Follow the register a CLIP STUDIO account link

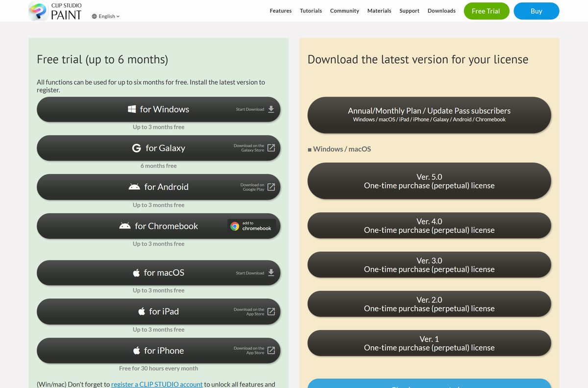pos(157,384)
